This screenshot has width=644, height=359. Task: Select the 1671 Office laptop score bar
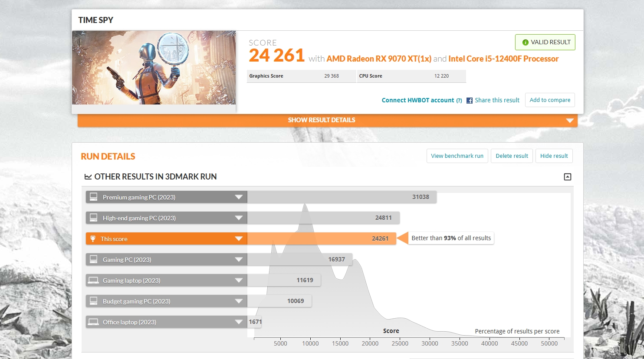pos(255,322)
